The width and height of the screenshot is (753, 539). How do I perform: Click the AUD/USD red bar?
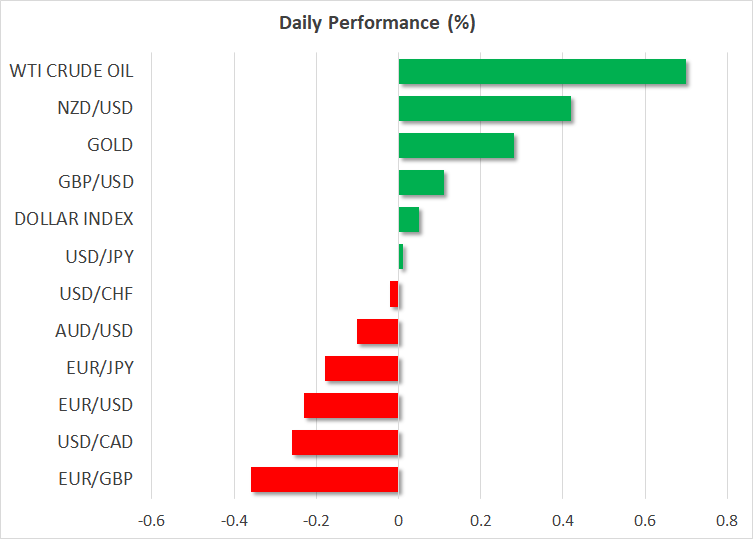(x=378, y=331)
